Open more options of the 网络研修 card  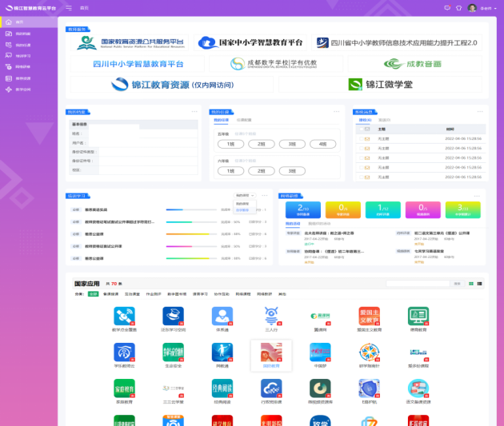(477, 196)
